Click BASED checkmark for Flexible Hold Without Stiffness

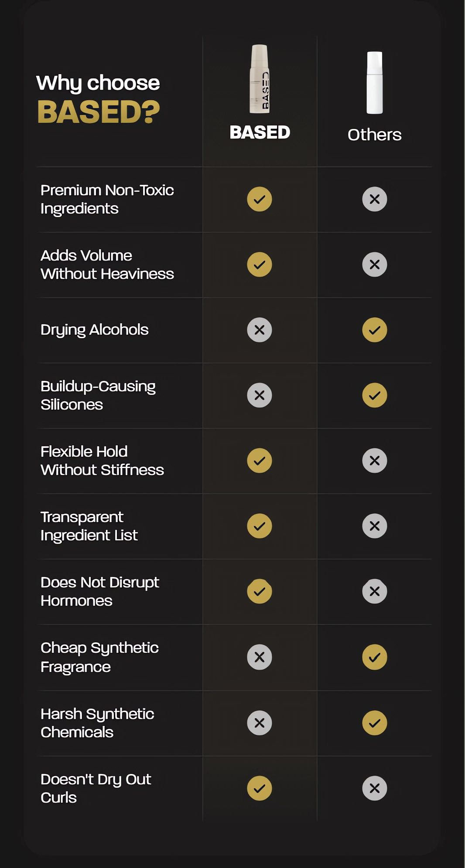point(260,461)
